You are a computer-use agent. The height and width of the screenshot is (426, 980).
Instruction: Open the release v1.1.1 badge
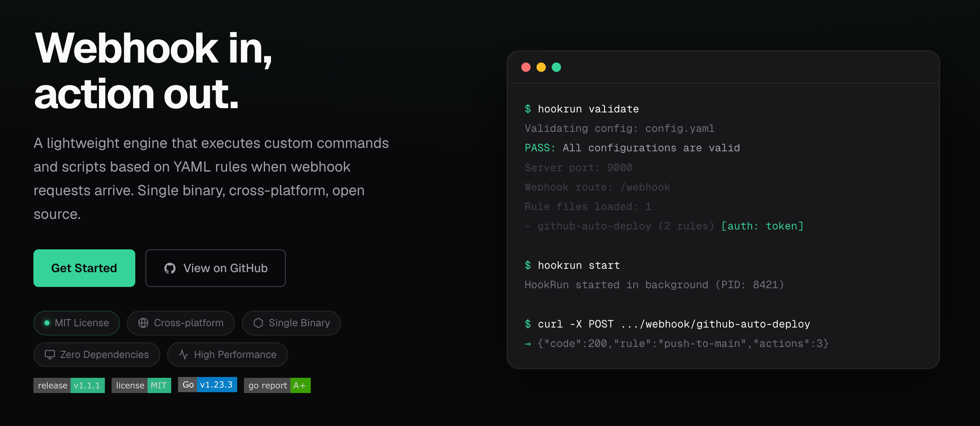[x=69, y=385]
